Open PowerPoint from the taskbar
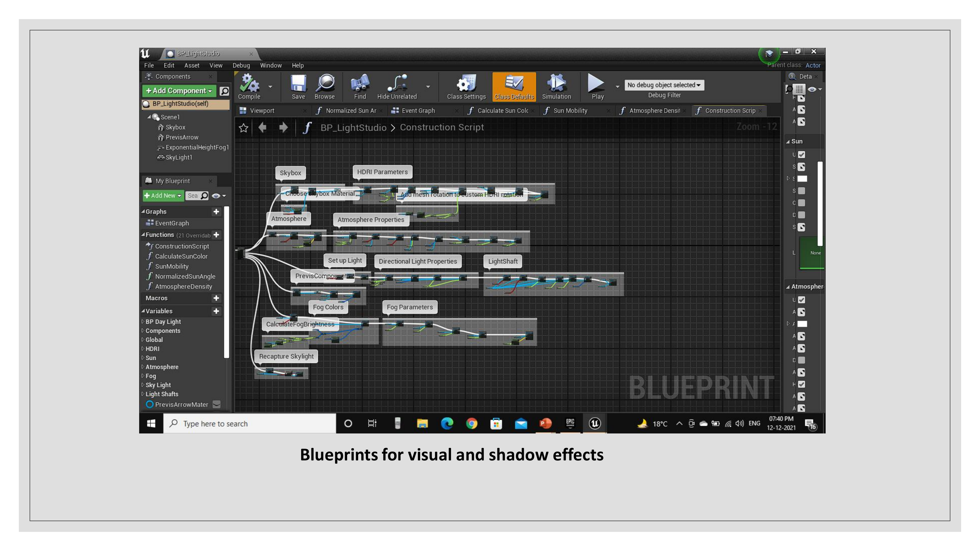980x551 pixels. point(545,423)
